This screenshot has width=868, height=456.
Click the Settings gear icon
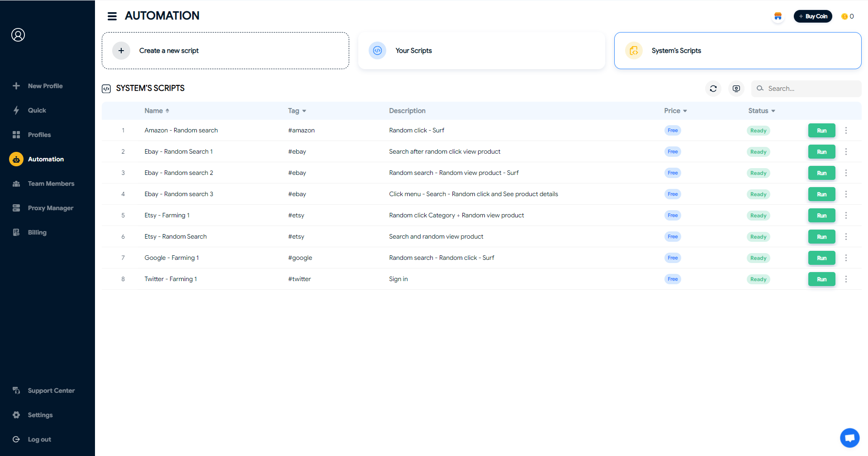coord(16,415)
